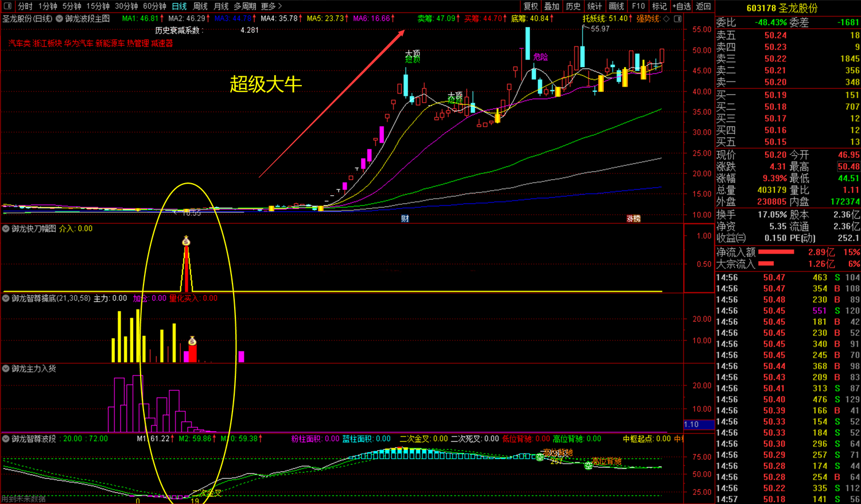Image resolution: width=861 pixels, height=504 pixels.
Task: Click the MA1: 46.81 readout
Action: (143, 18)
